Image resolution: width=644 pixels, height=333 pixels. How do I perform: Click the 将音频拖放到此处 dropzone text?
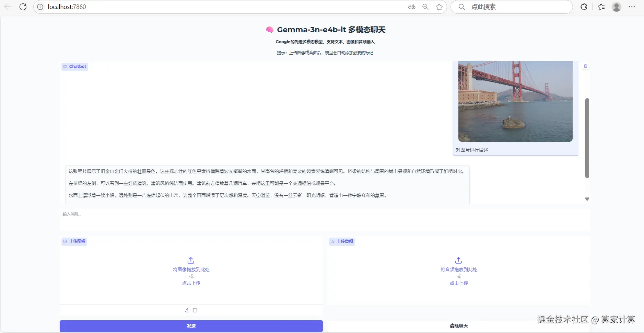coord(459,269)
